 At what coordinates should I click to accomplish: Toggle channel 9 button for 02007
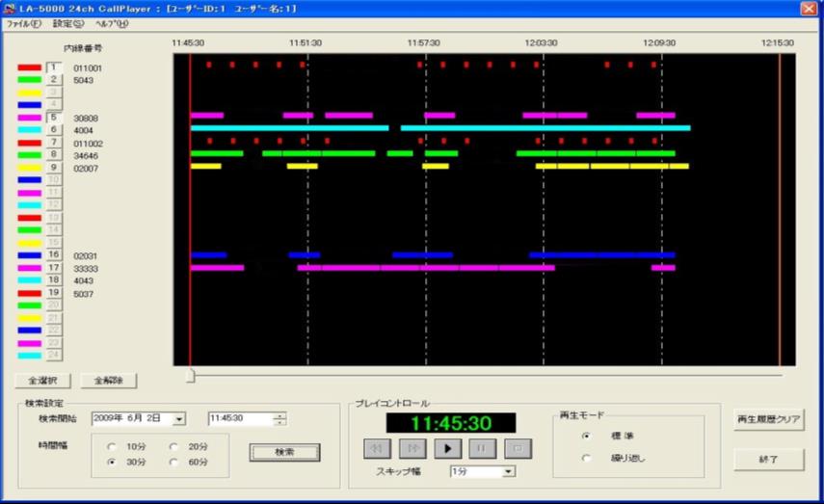tap(54, 168)
